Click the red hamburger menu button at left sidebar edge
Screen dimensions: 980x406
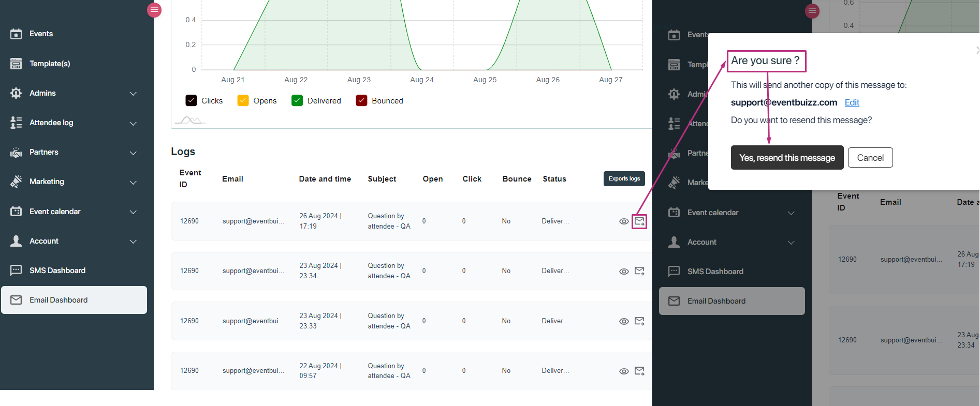pyautogui.click(x=154, y=10)
